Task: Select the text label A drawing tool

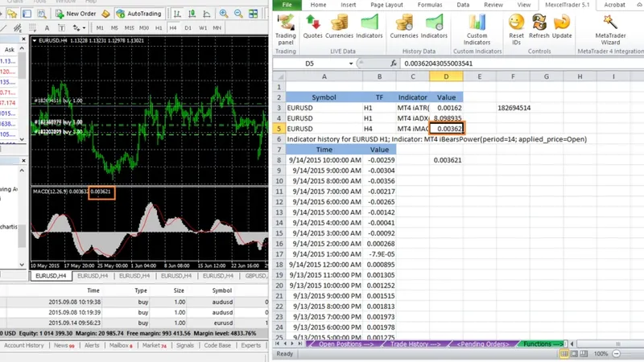Action: pyautogui.click(x=47, y=28)
